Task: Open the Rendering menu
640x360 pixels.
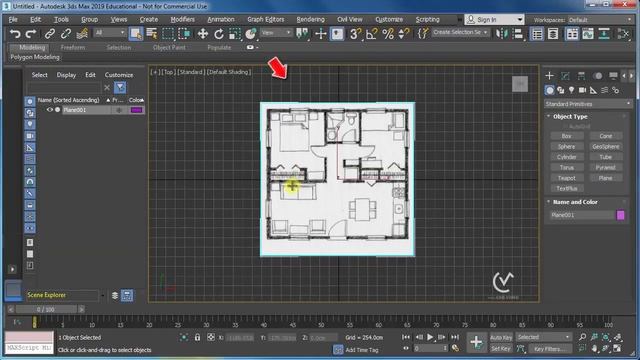Action: tap(311, 20)
